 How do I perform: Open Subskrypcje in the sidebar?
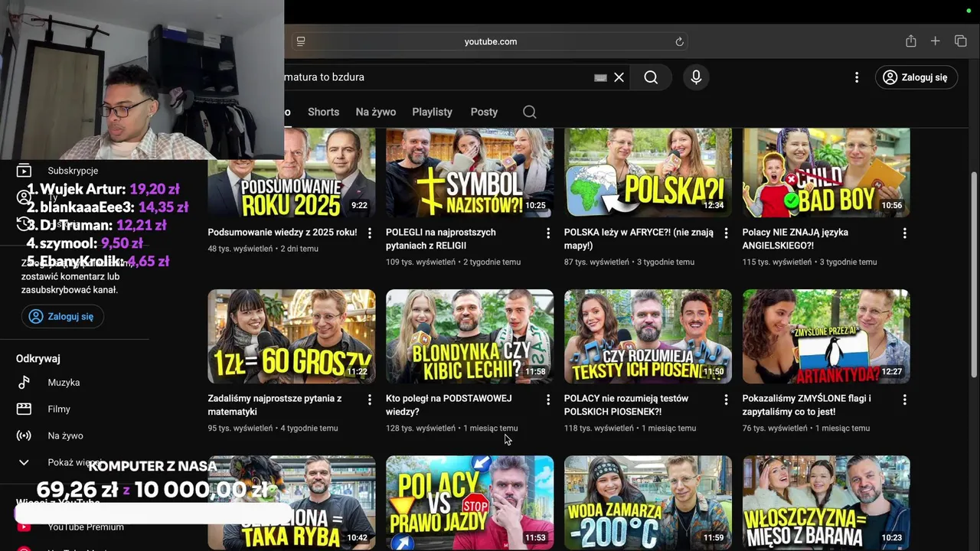[x=73, y=171]
